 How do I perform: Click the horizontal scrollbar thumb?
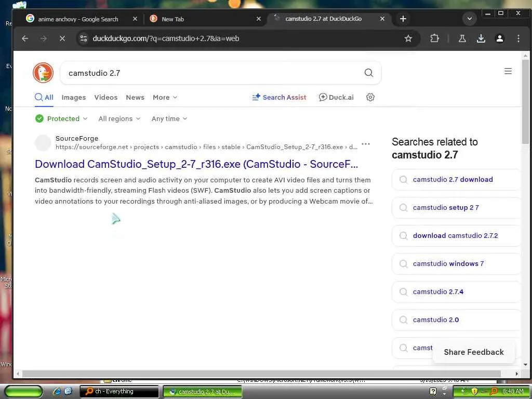[261, 374]
